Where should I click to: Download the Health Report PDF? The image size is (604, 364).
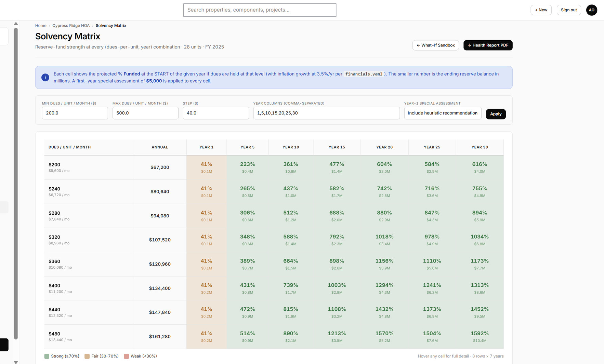pos(488,45)
